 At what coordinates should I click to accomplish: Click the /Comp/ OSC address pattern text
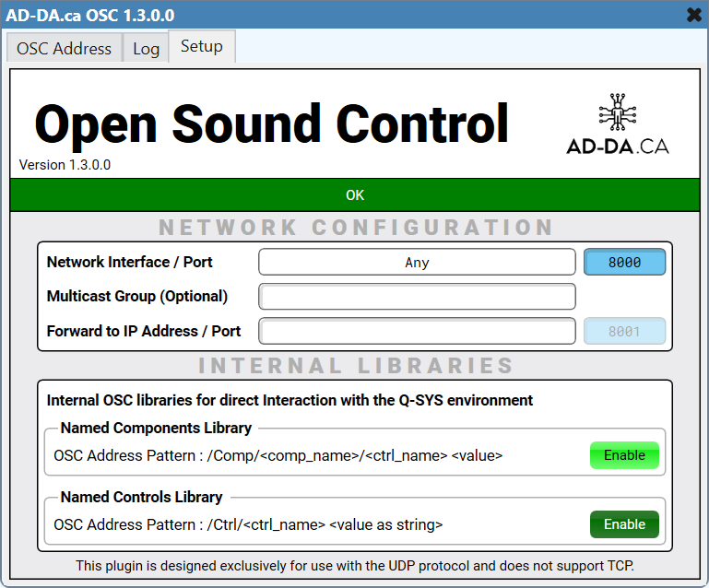tap(278, 455)
